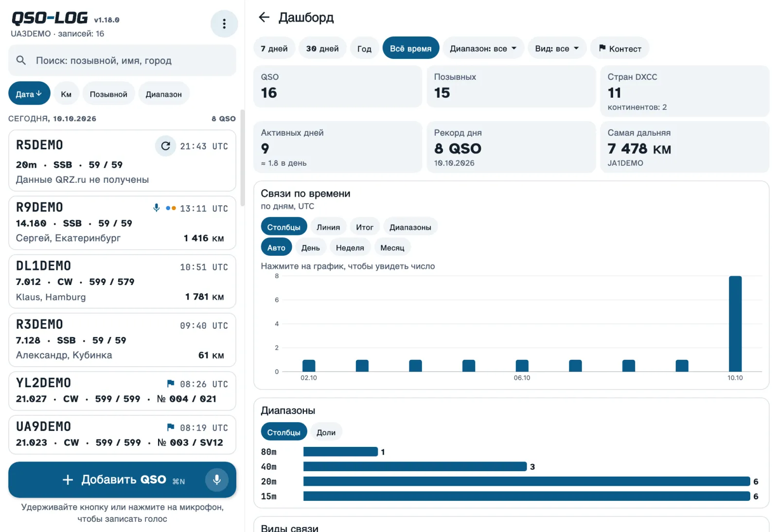
Task: Click the contest flag icon on YL2DEMO
Action: point(171,384)
